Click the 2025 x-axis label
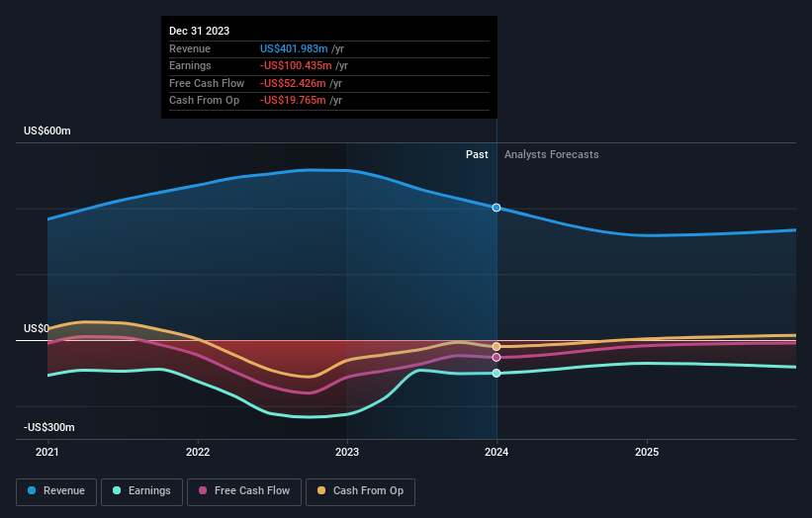The height and width of the screenshot is (518, 812). click(647, 453)
